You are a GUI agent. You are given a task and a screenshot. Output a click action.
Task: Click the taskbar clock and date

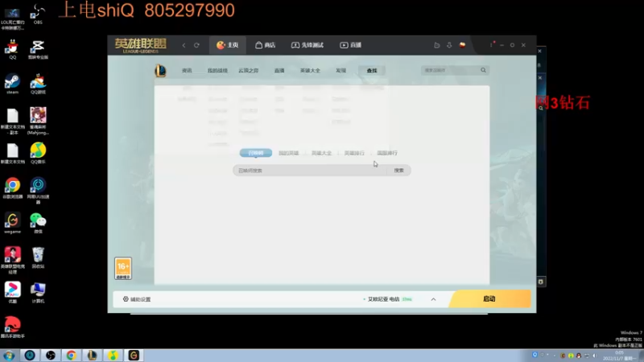tap(619, 356)
